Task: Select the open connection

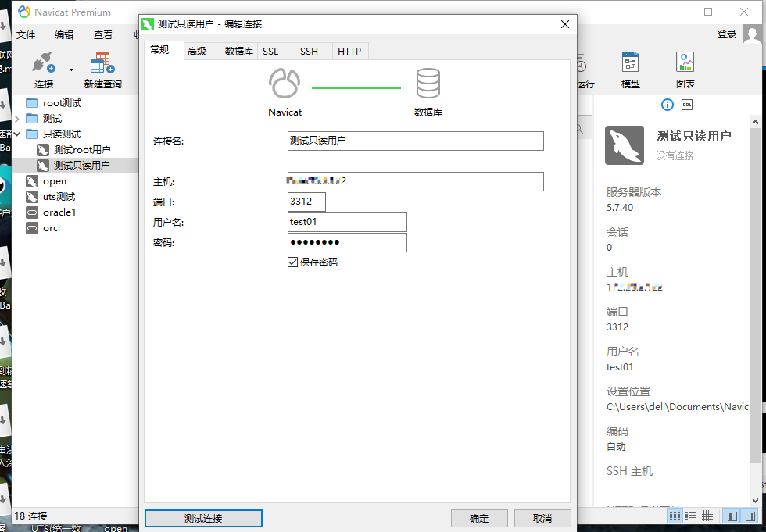Action: coord(54,181)
